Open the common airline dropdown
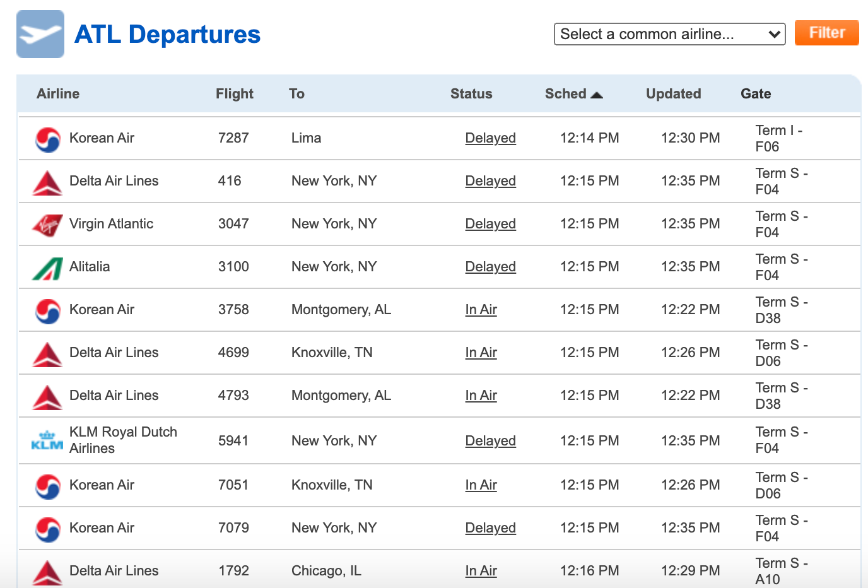The height and width of the screenshot is (588, 868). [x=669, y=34]
